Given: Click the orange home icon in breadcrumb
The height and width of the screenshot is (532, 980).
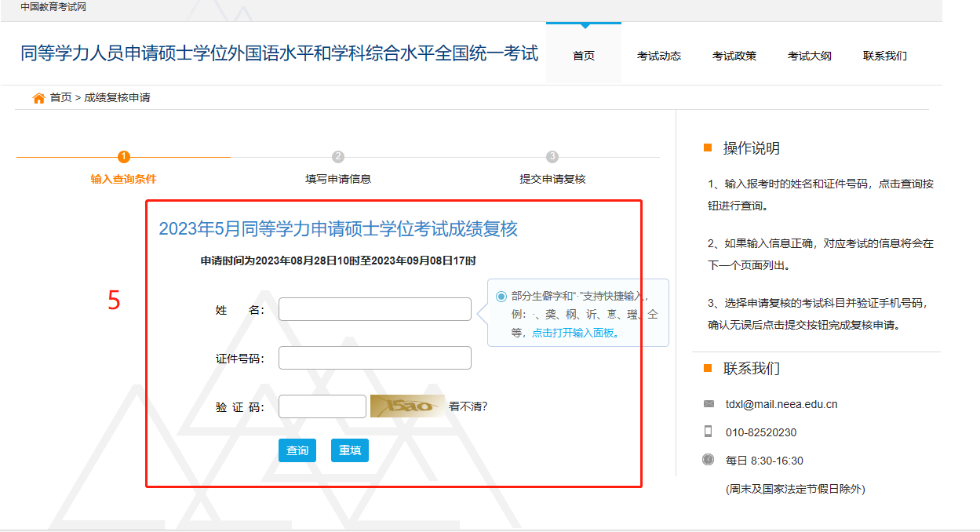Looking at the screenshot, I should 38,98.
